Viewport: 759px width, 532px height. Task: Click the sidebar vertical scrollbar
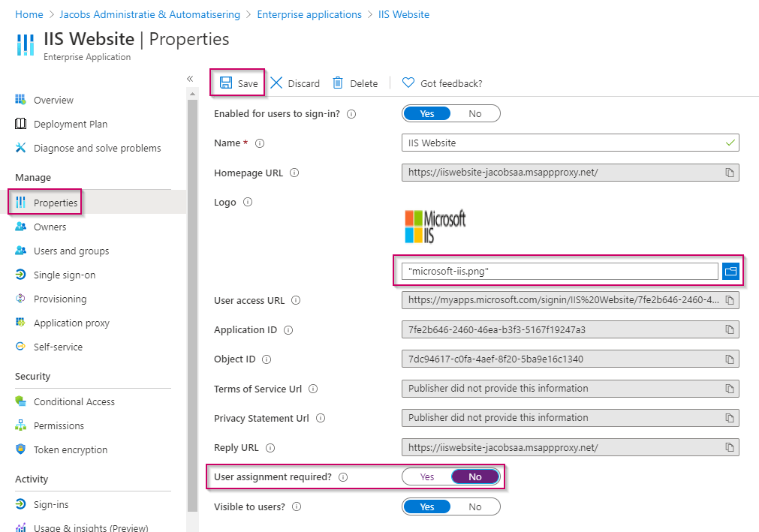[x=192, y=300]
